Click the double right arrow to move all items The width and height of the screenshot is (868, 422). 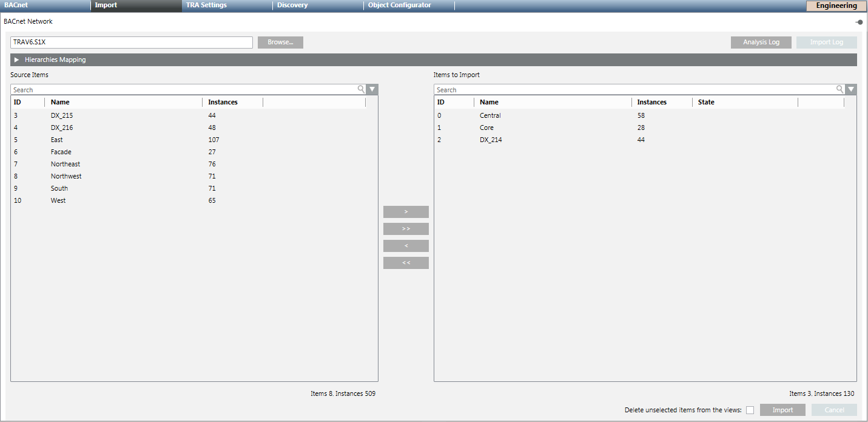pos(405,228)
